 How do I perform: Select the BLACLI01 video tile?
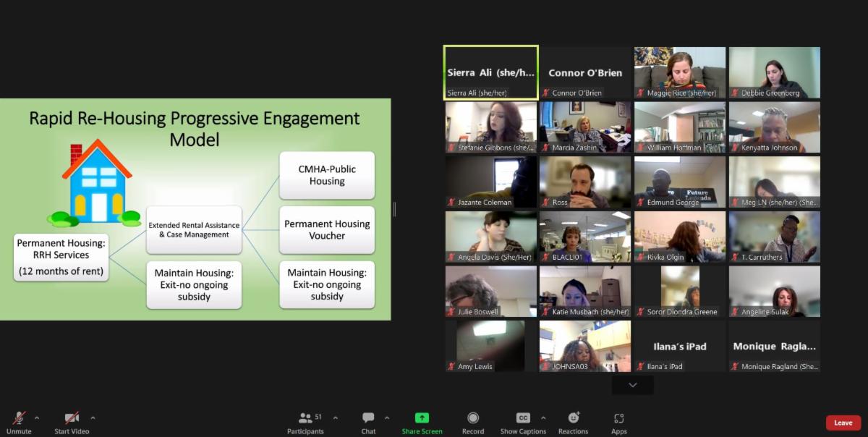585,237
